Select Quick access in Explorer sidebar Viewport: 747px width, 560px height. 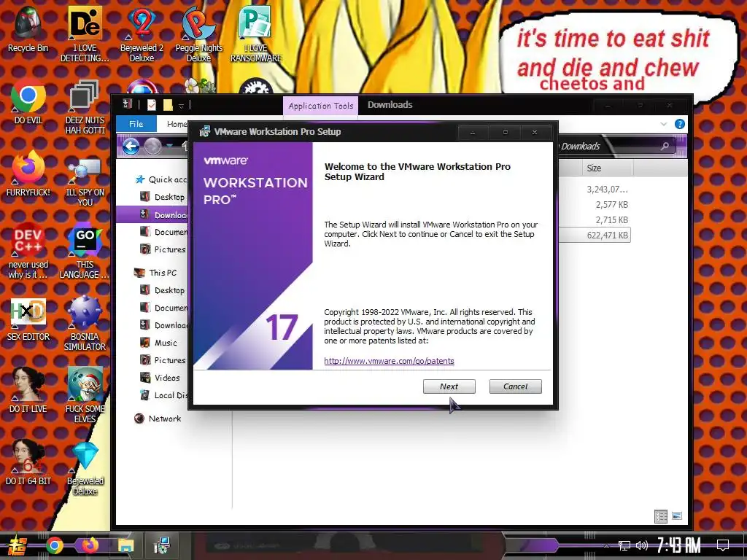[x=161, y=179]
